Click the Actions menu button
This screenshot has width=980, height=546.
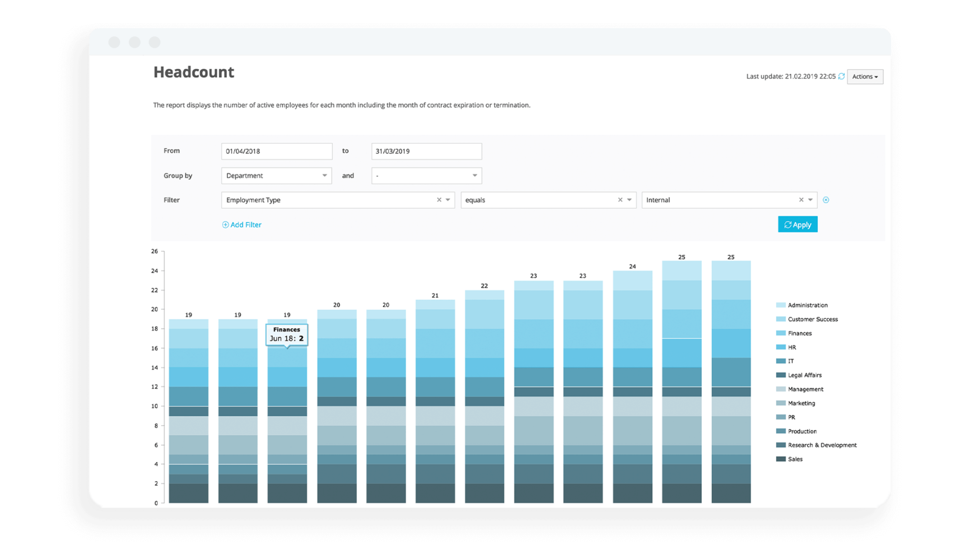tap(868, 76)
